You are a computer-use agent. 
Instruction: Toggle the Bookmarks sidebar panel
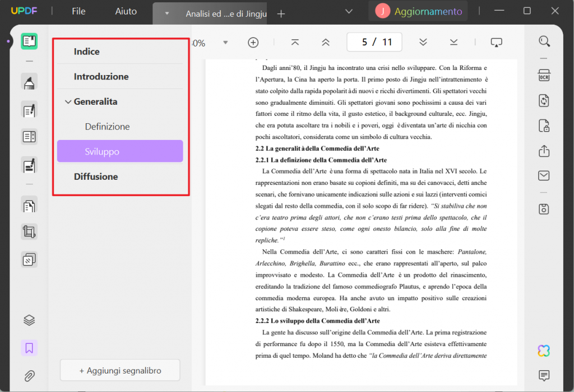[29, 348]
